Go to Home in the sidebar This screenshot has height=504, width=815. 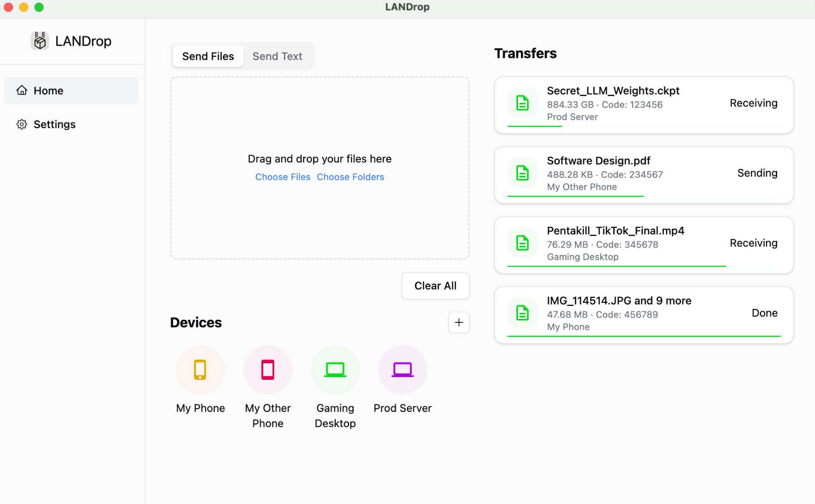point(48,91)
